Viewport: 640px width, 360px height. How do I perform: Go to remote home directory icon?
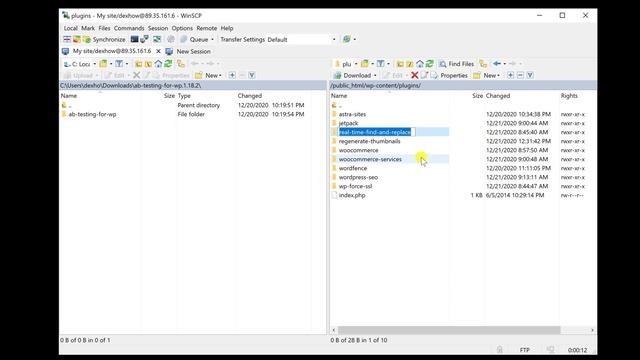[x=420, y=64]
